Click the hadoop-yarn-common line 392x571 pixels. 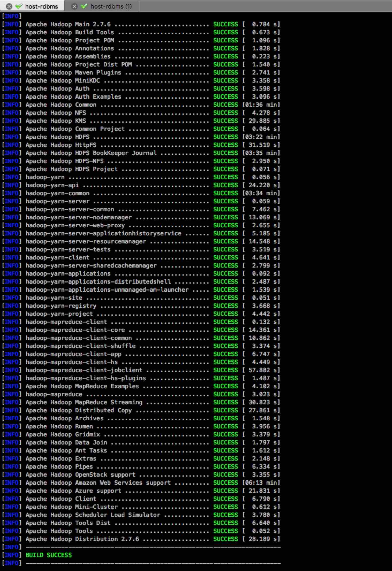coord(57,193)
